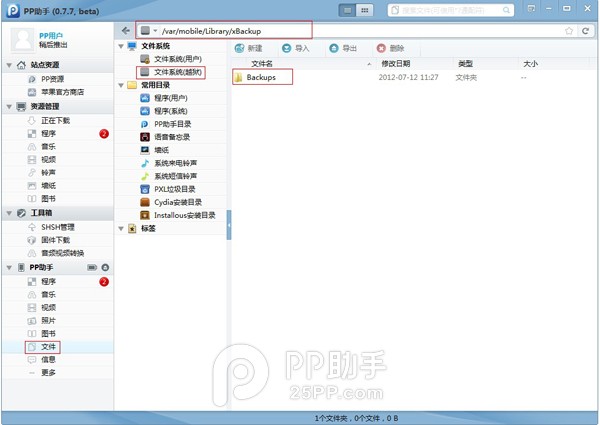Switch to grid thumbnail view in the title bar
Viewport: 600px width, 425px height.
(365, 10)
